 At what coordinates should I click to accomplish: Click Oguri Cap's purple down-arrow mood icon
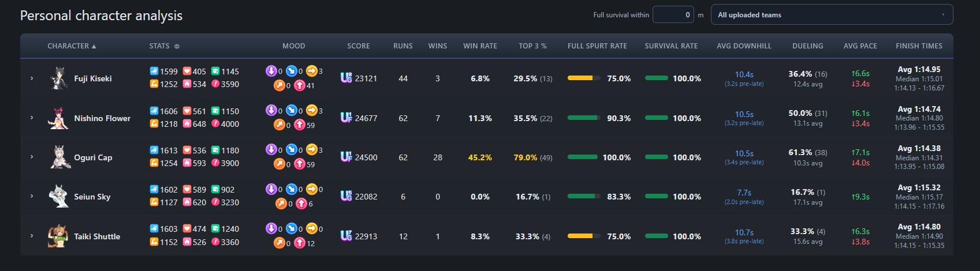[271, 149]
